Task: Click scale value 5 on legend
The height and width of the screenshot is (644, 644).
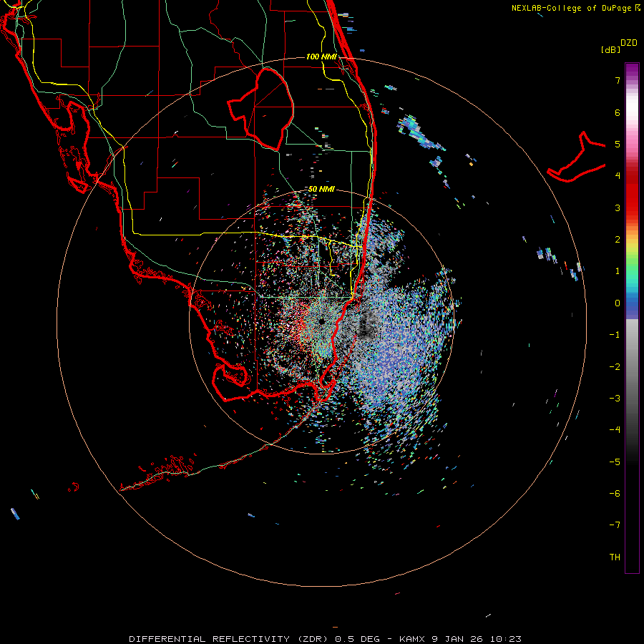Action: pyautogui.click(x=618, y=144)
